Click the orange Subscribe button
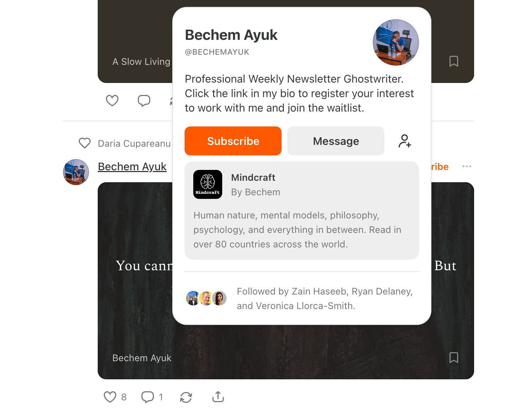The width and height of the screenshot is (532, 413). [x=233, y=141]
